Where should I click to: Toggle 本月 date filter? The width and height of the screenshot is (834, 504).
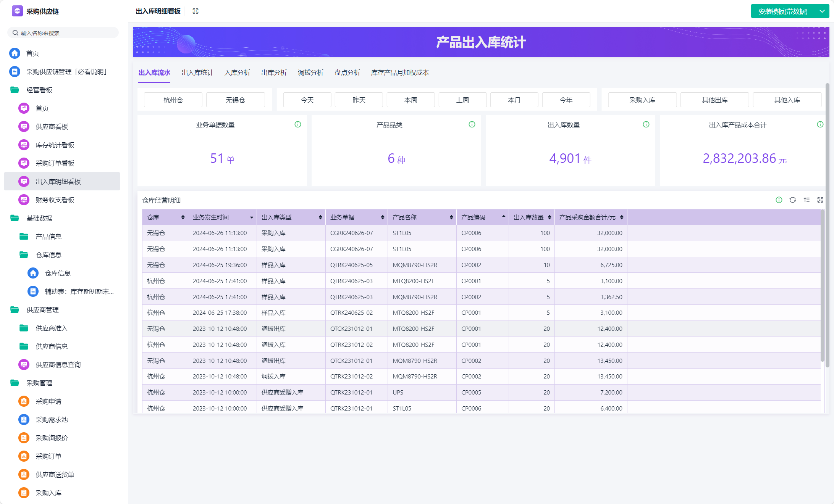(514, 100)
